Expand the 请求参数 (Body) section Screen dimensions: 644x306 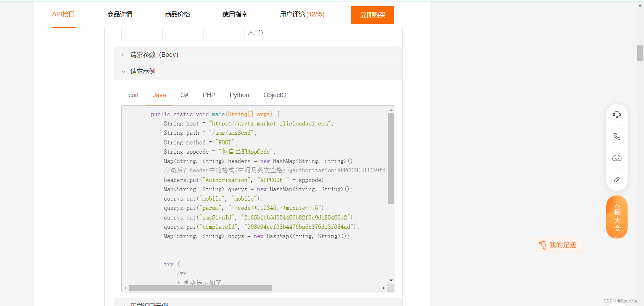[258, 55]
